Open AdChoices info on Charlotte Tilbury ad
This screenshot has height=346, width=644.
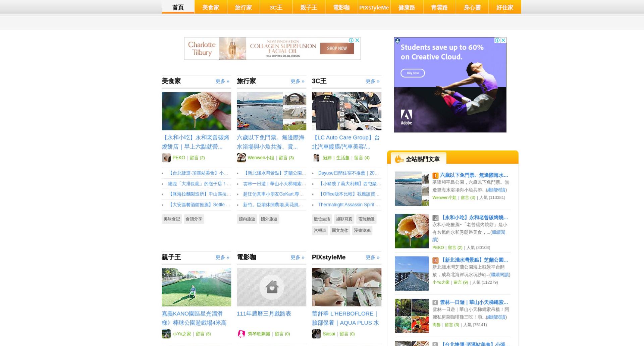(351, 40)
